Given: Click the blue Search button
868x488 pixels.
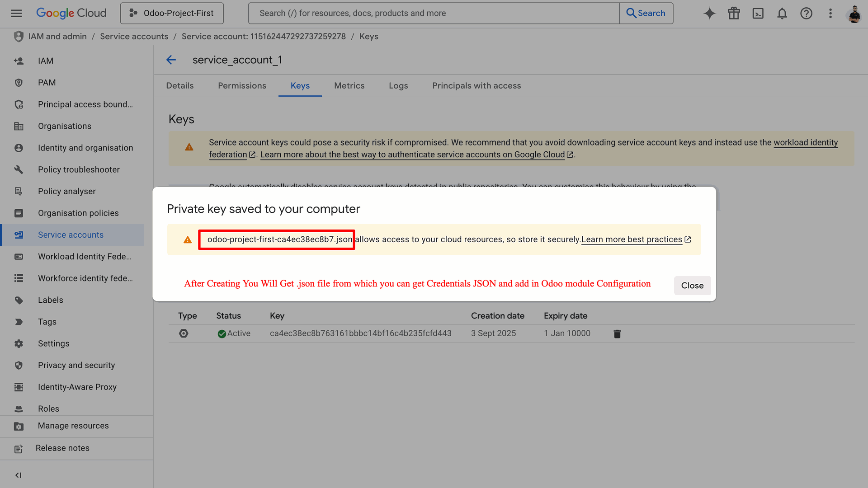Looking at the screenshot, I should 646,13.
